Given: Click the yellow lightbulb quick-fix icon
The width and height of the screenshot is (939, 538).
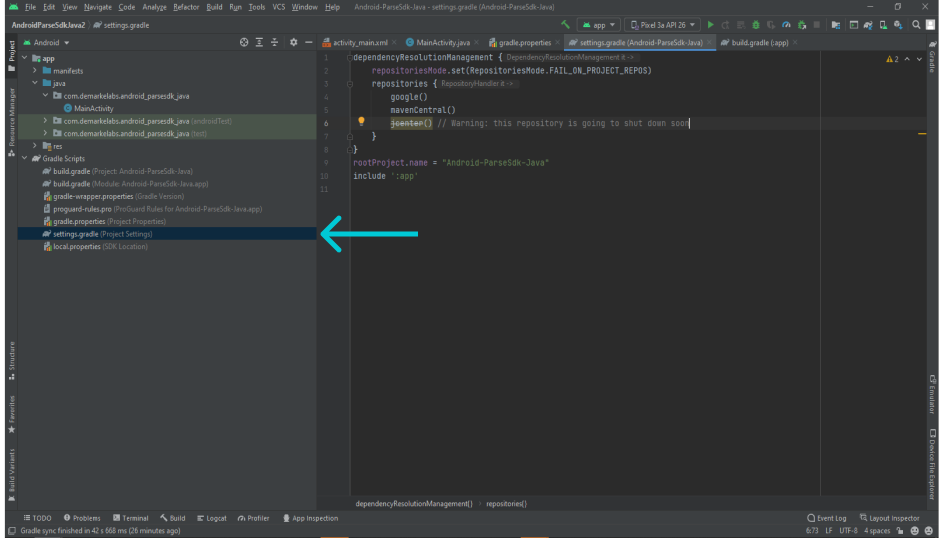Looking at the screenshot, I should (361, 122).
